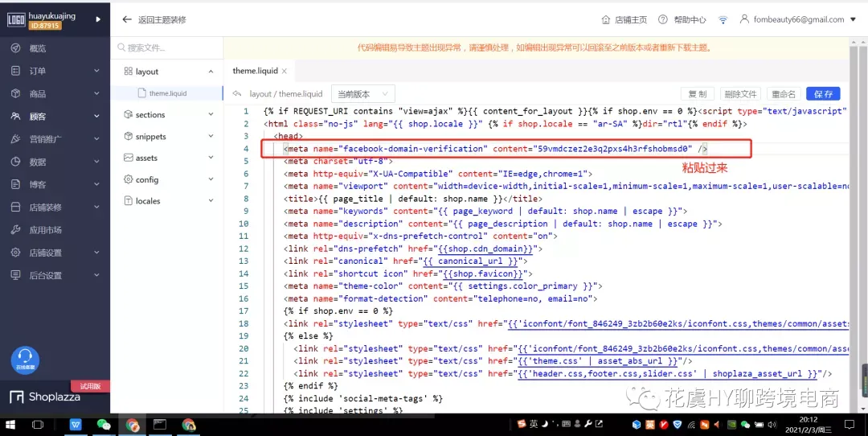Expand the sections folder
Image resolution: width=868 pixels, height=436 pixels.
[211, 115]
